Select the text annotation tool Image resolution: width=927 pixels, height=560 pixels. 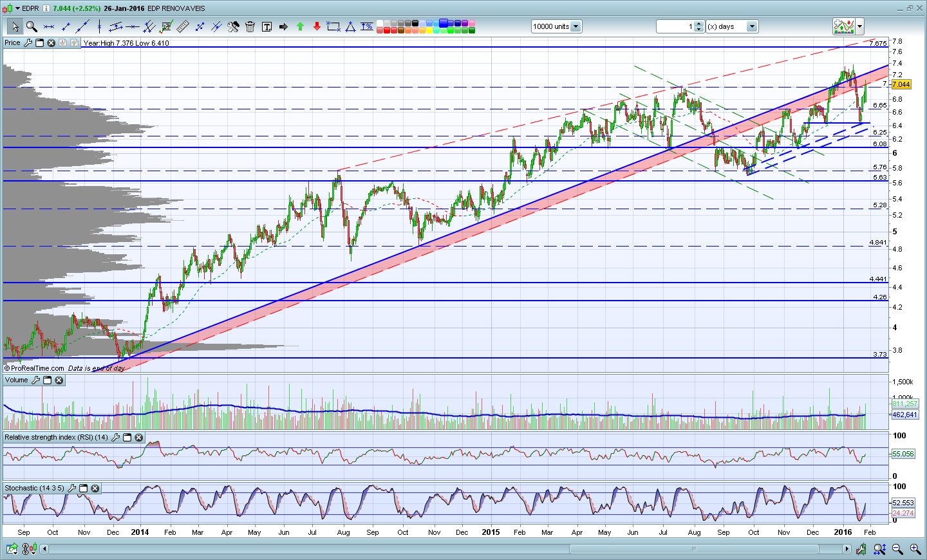[x=267, y=26]
